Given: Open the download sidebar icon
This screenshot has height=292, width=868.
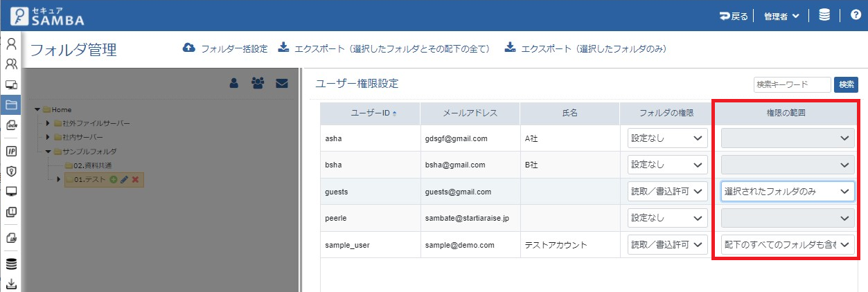Looking at the screenshot, I should pos(11,284).
